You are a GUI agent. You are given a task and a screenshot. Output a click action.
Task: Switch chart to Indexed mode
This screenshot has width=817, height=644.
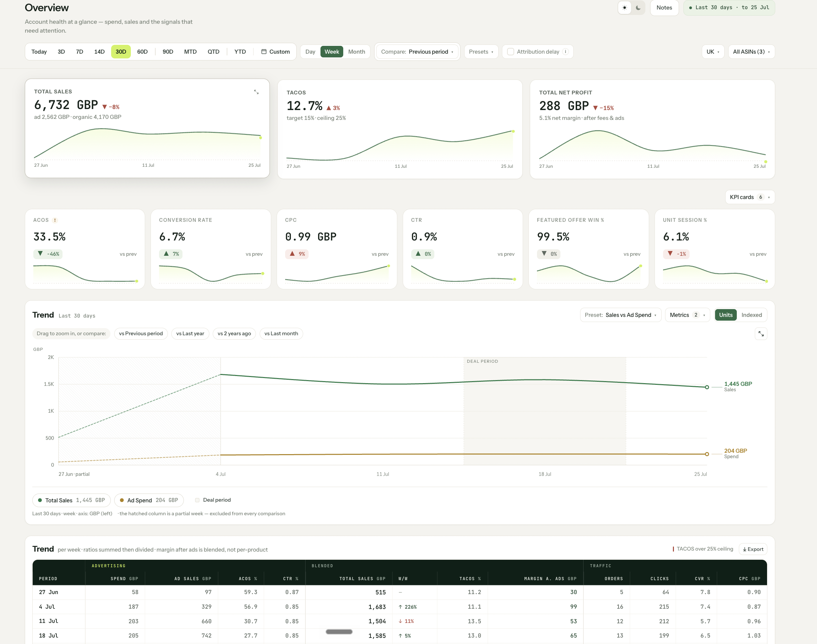point(751,315)
